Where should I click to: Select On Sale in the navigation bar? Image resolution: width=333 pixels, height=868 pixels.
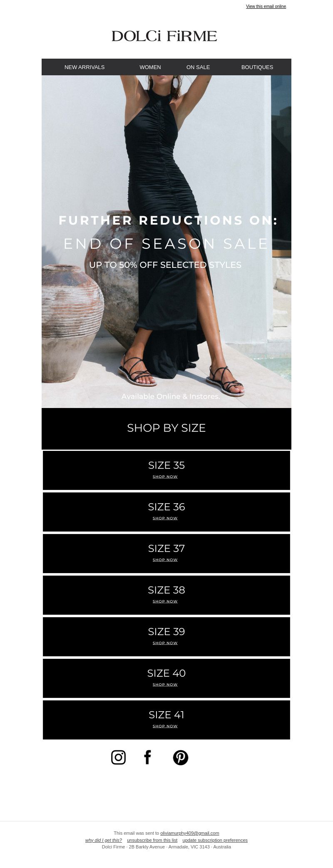(198, 67)
